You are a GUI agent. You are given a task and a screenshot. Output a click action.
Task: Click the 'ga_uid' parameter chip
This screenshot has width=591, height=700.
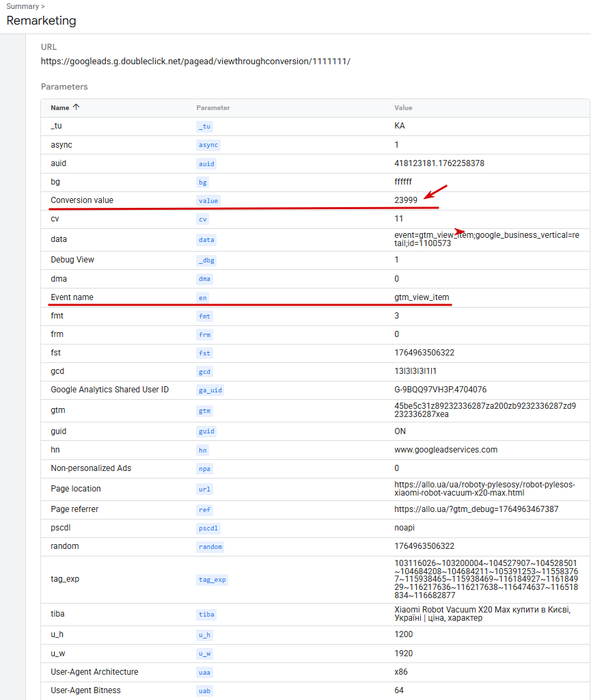210,390
